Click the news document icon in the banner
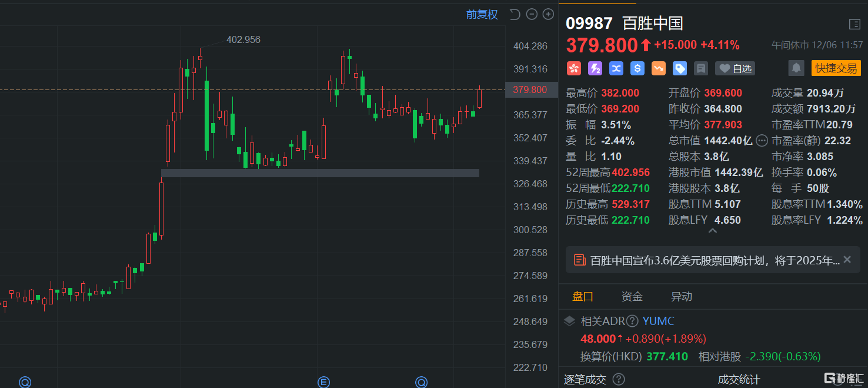Image resolution: width=868 pixels, height=388 pixels. (580, 260)
